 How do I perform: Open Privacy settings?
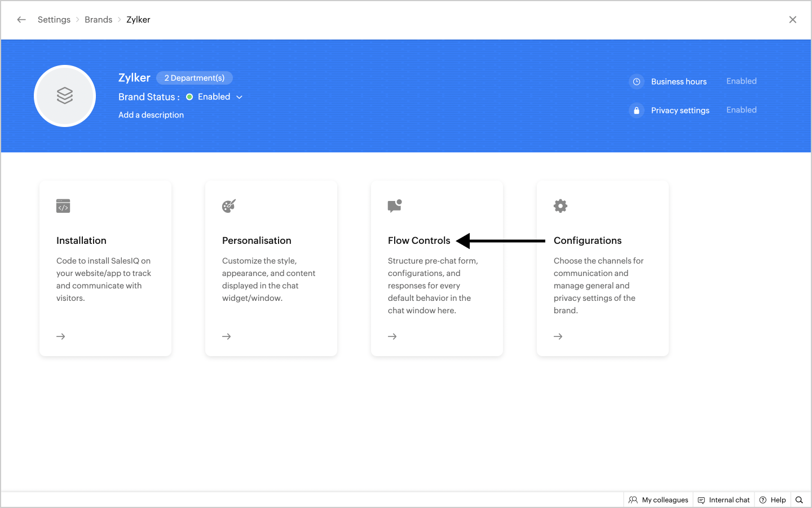pos(680,111)
